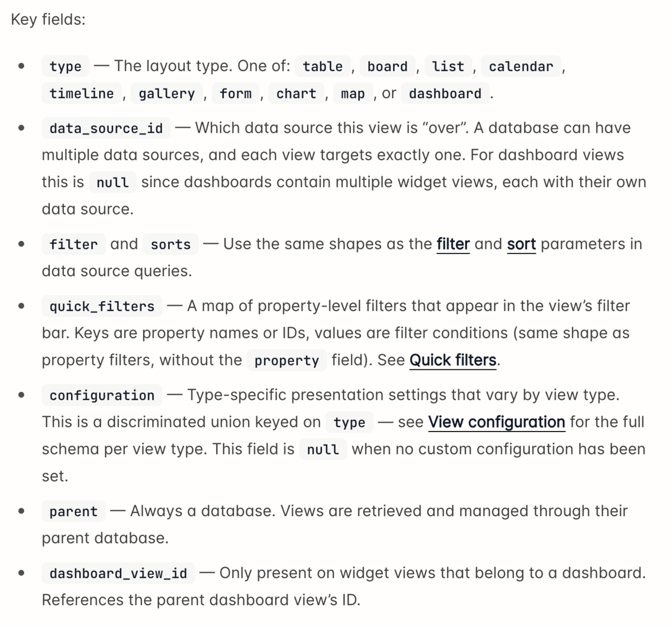Click the dashboard_view_id code tag
672x626 pixels.
pyautogui.click(x=118, y=573)
